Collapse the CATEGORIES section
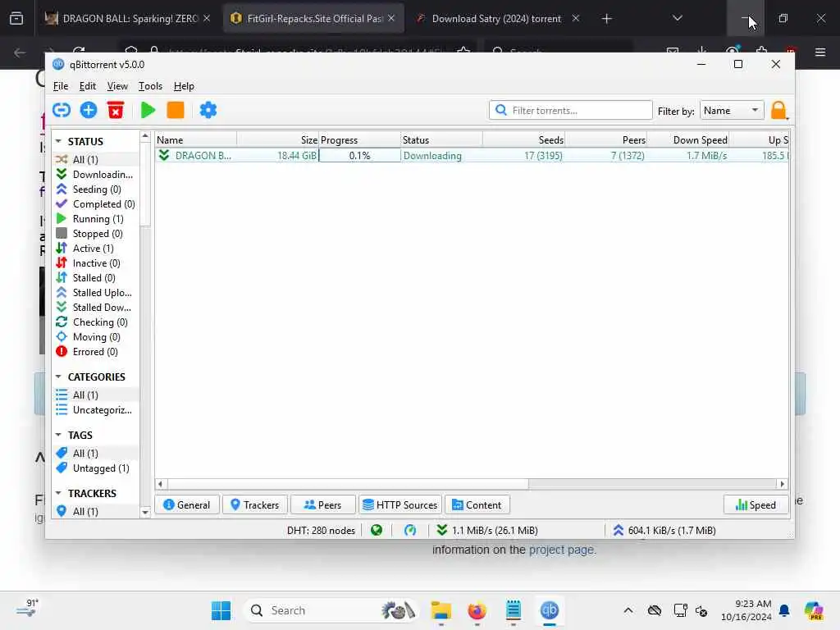The height and width of the screenshot is (630, 840). point(58,377)
